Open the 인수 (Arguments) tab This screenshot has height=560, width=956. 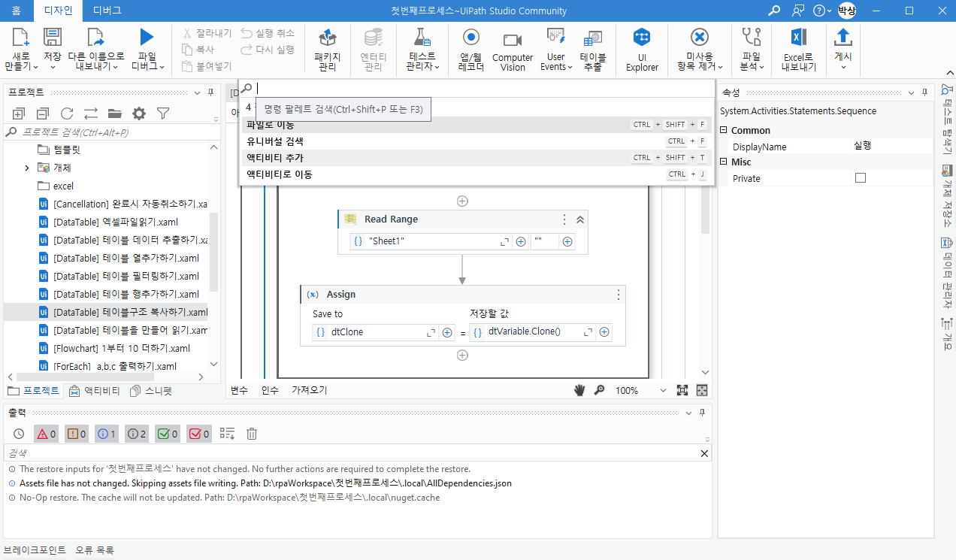click(x=270, y=390)
